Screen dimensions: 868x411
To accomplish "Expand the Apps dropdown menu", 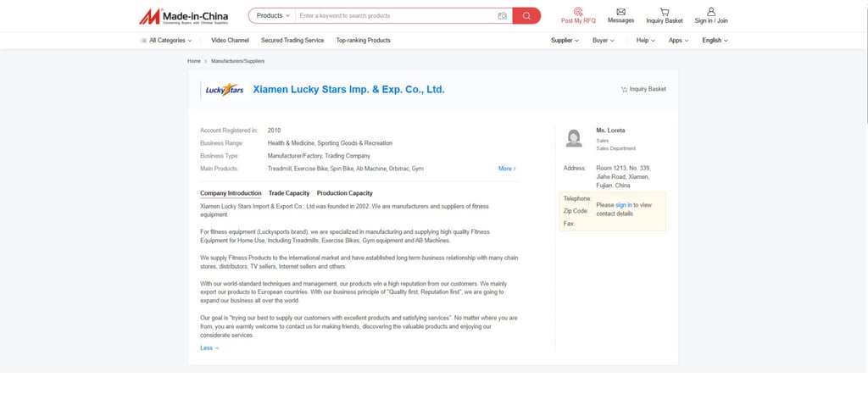I will click(679, 41).
